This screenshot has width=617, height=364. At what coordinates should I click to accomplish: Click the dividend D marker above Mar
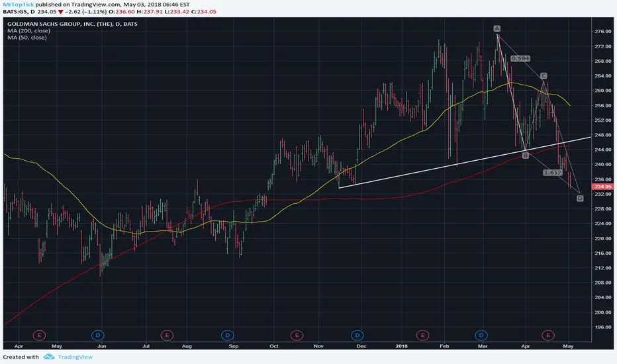click(481, 336)
